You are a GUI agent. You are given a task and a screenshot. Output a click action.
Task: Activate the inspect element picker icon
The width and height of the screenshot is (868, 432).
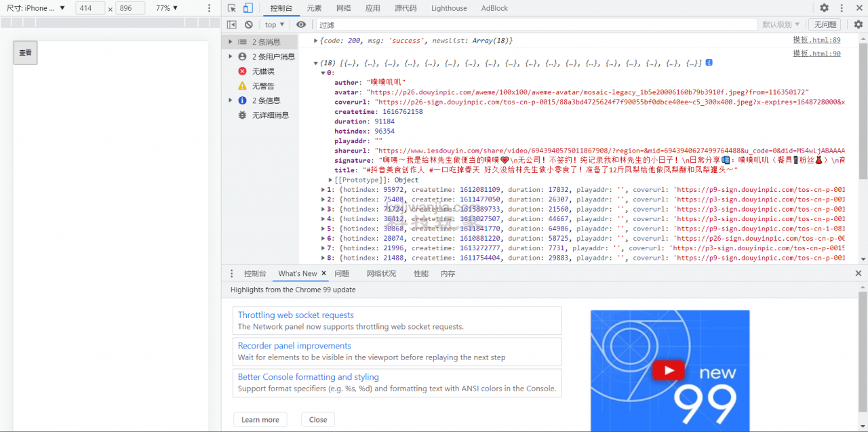(x=232, y=8)
